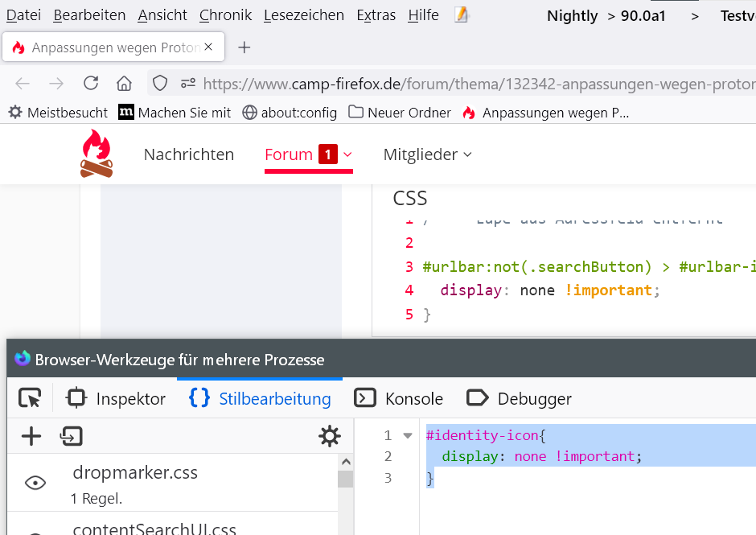Open the about:config bookmark
The image size is (756, 535).
pos(290,113)
